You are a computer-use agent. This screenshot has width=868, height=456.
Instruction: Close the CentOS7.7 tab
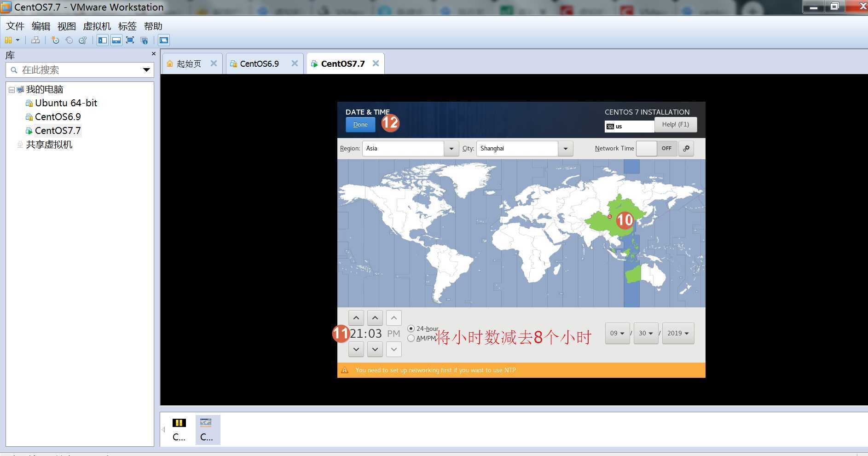click(376, 63)
